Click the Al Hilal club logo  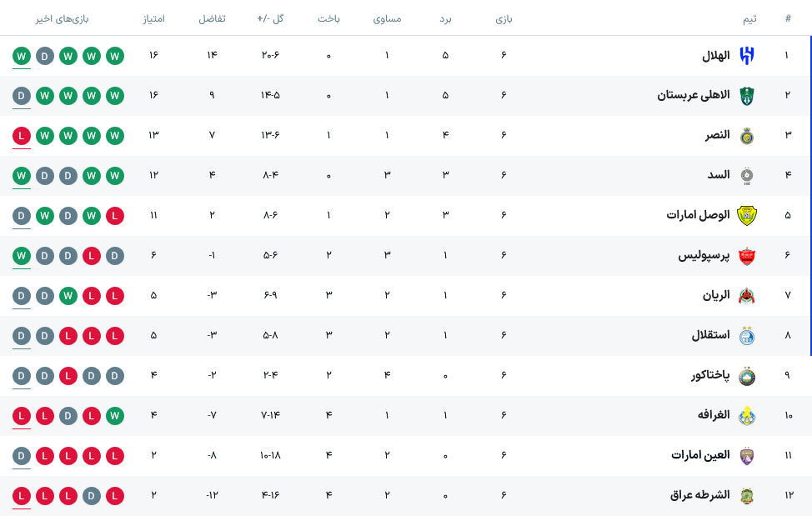tap(746, 56)
